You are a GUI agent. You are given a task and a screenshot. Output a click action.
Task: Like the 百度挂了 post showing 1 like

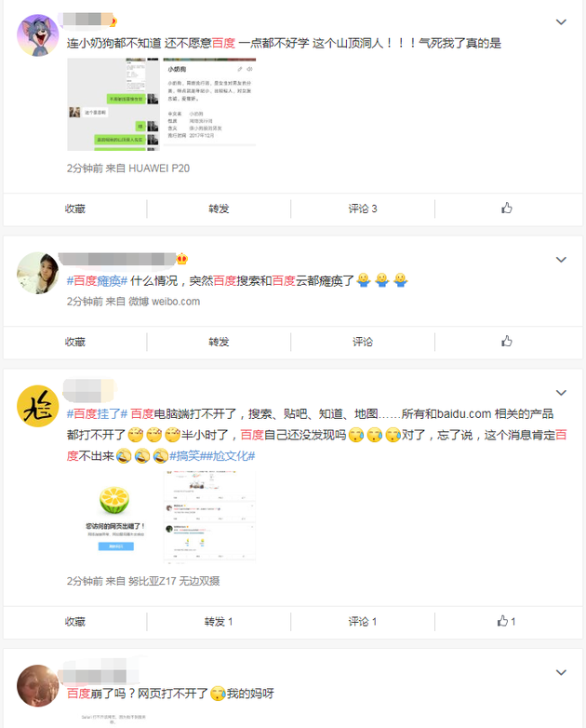tap(507, 621)
